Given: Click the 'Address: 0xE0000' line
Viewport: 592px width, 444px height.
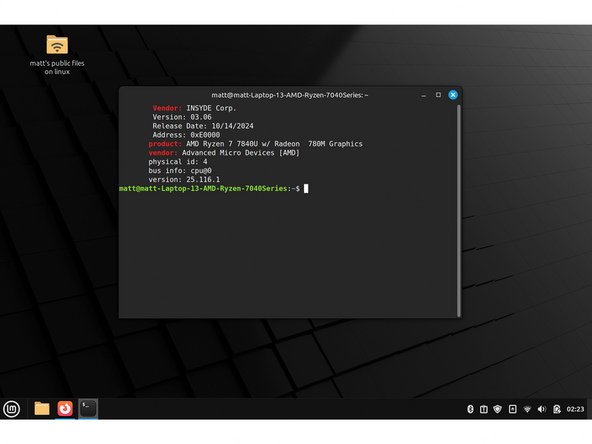Looking at the screenshot, I should pos(186,135).
